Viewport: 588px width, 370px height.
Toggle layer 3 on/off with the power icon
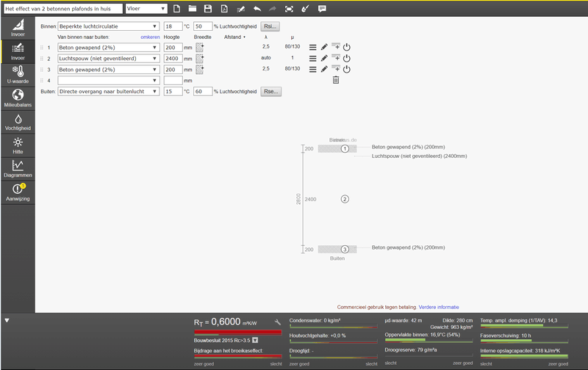pyautogui.click(x=347, y=69)
